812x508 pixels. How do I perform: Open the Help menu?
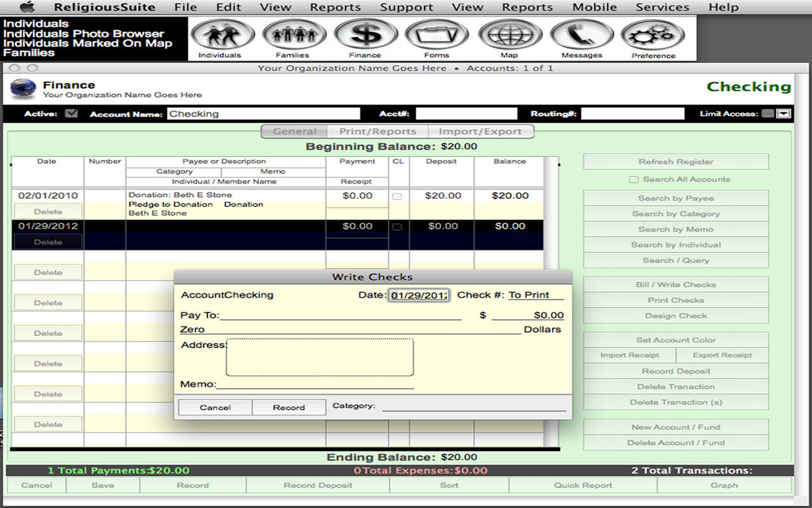click(723, 7)
